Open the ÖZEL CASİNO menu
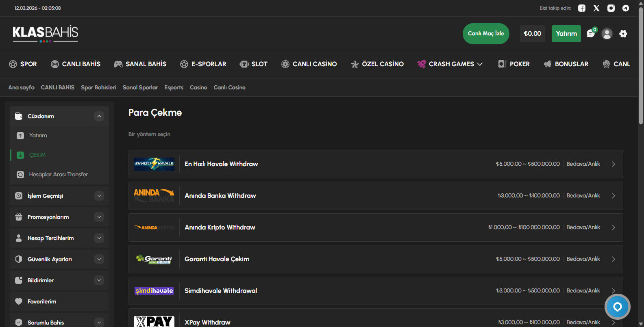Viewport: 644px width, 327px height. (x=377, y=64)
